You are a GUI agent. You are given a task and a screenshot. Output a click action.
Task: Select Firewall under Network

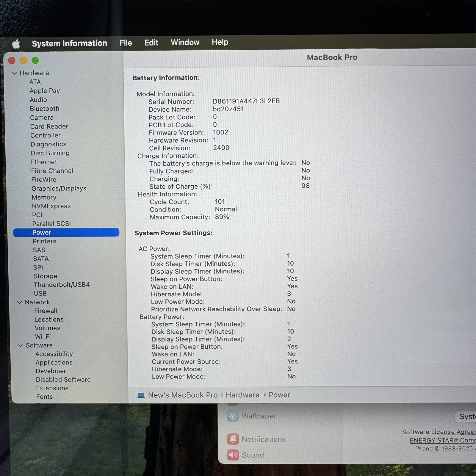pos(46,311)
